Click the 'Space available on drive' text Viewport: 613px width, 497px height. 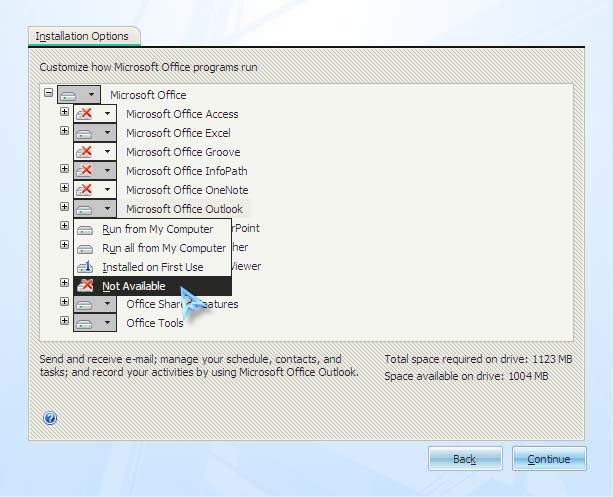466,376
